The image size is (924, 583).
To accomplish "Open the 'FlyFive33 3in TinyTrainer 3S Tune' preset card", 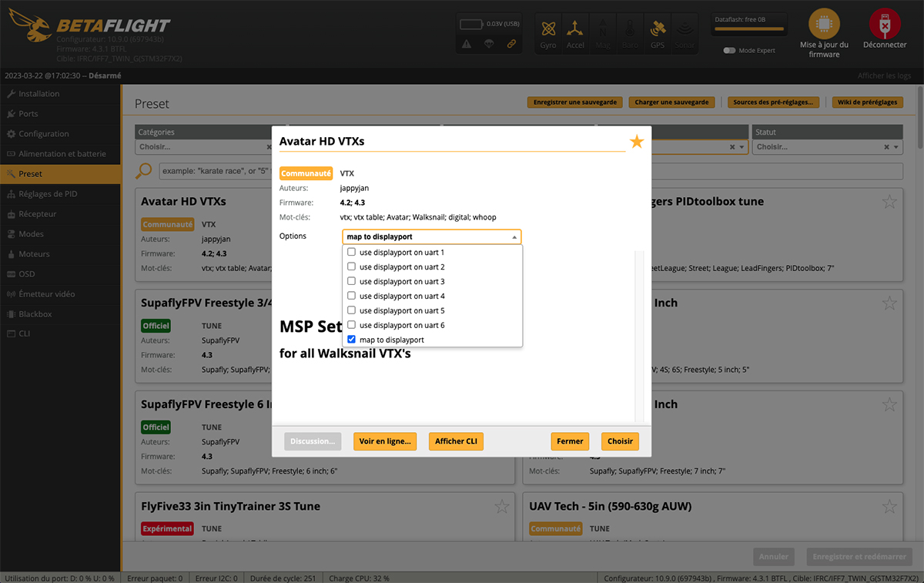I will [x=325, y=518].
